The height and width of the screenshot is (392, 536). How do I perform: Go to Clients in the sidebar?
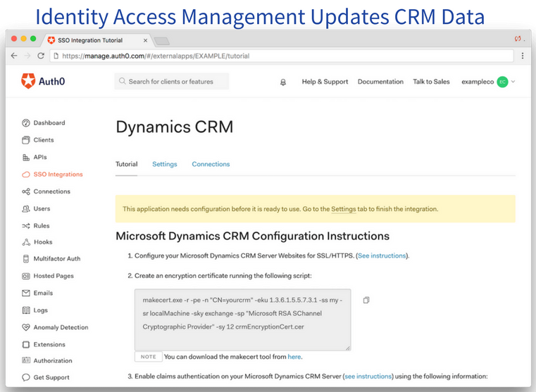pyautogui.click(x=44, y=140)
